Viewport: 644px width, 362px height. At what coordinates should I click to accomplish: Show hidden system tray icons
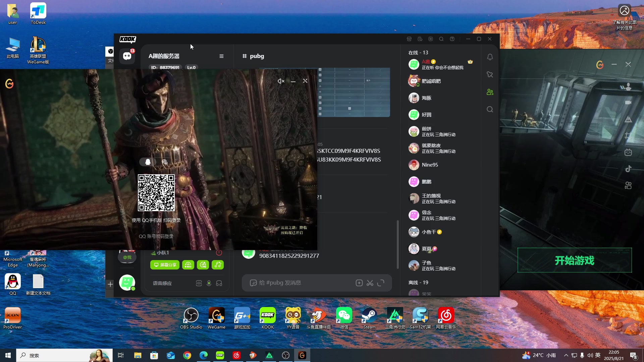566,355
